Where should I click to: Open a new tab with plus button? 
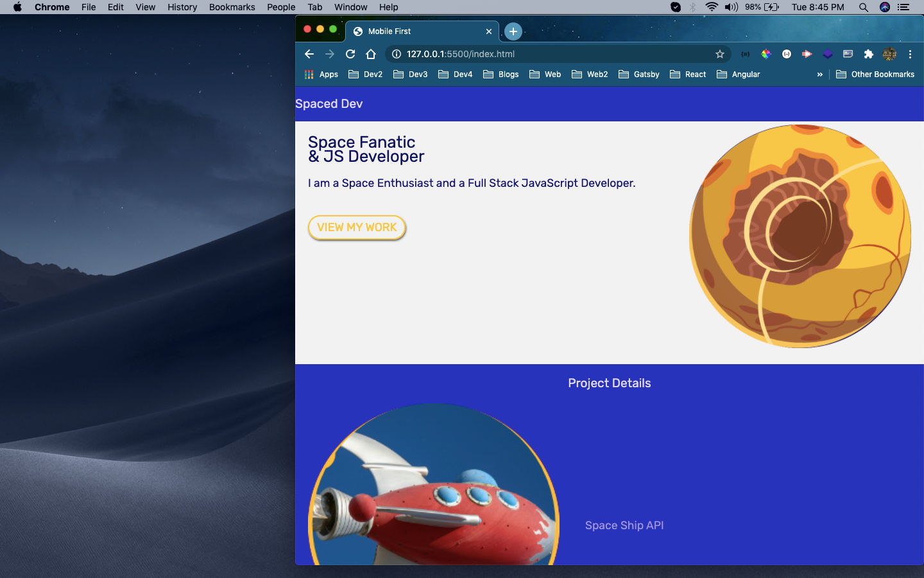pyautogui.click(x=513, y=31)
